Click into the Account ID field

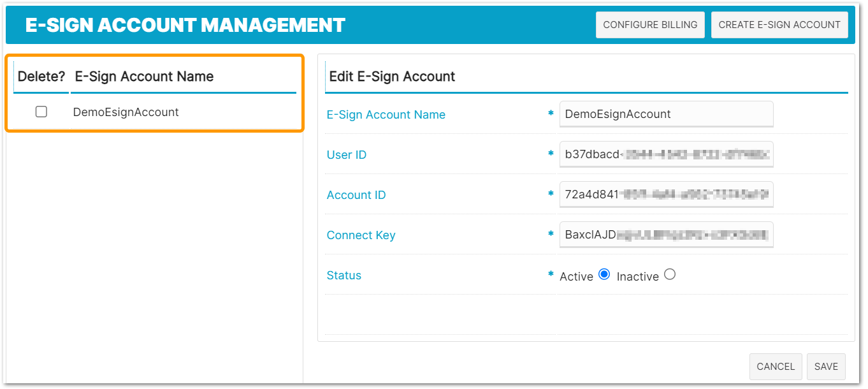tap(666, 194)
